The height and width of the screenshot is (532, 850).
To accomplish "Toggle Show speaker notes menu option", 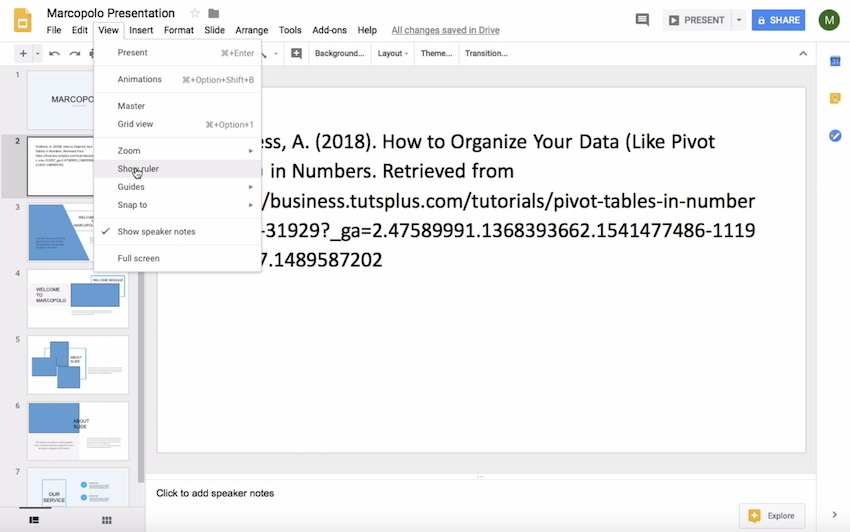I will [x=156, y=232].
